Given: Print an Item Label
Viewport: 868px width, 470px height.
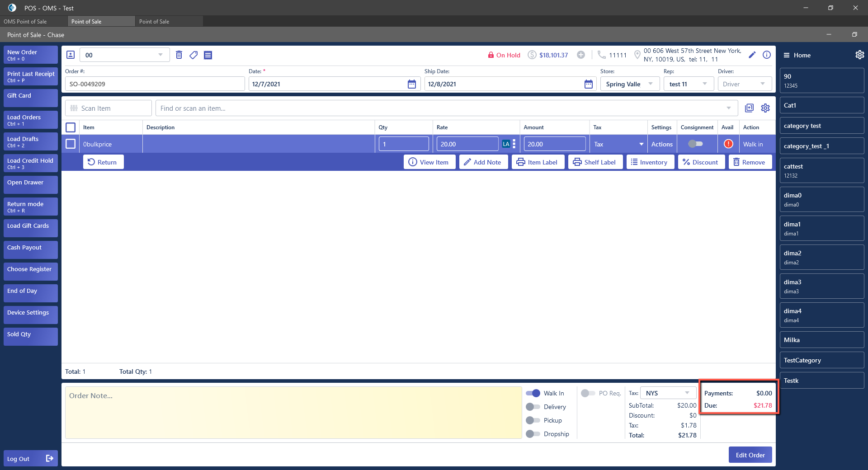Looking at the screenshot, I should coord(538,162).
